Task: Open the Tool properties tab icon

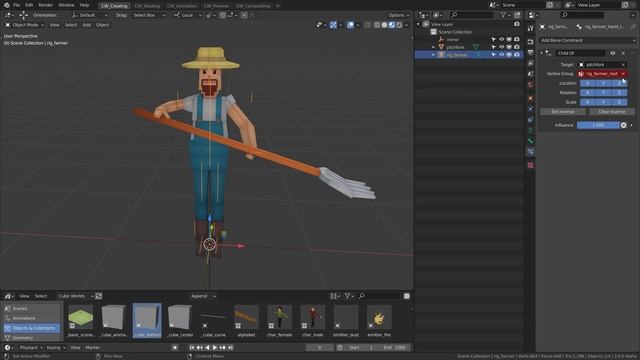Action: 530,29
